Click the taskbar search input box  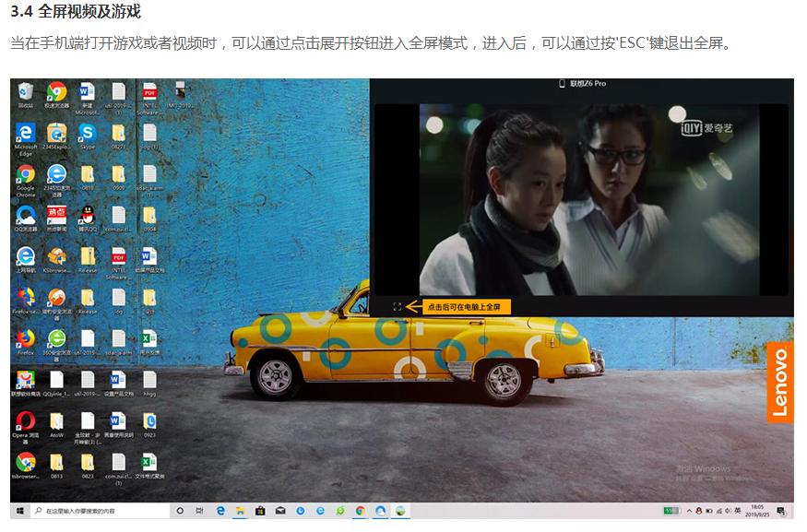coord(101,509)
